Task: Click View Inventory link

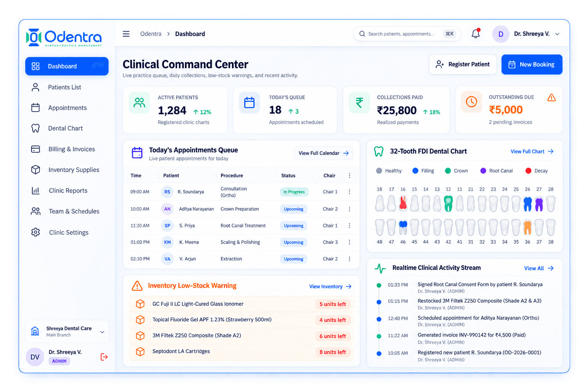Action: [x=330, y=286]
